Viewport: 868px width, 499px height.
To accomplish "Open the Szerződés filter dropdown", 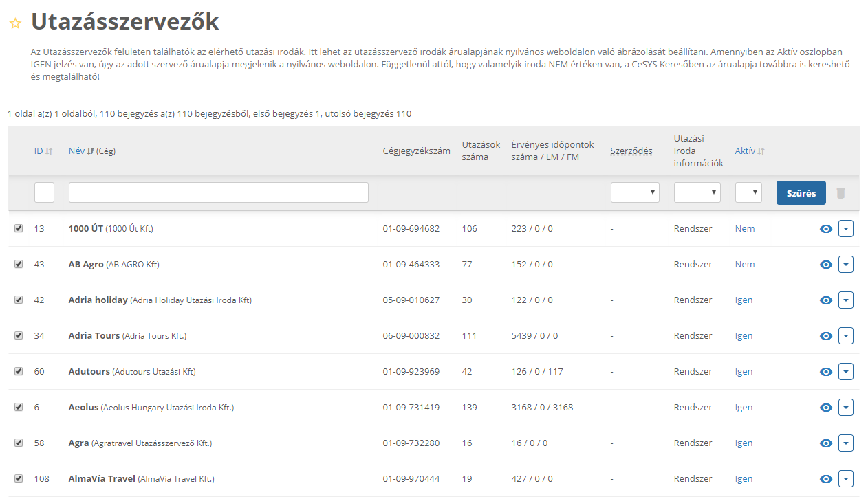I will coord(635,192).
